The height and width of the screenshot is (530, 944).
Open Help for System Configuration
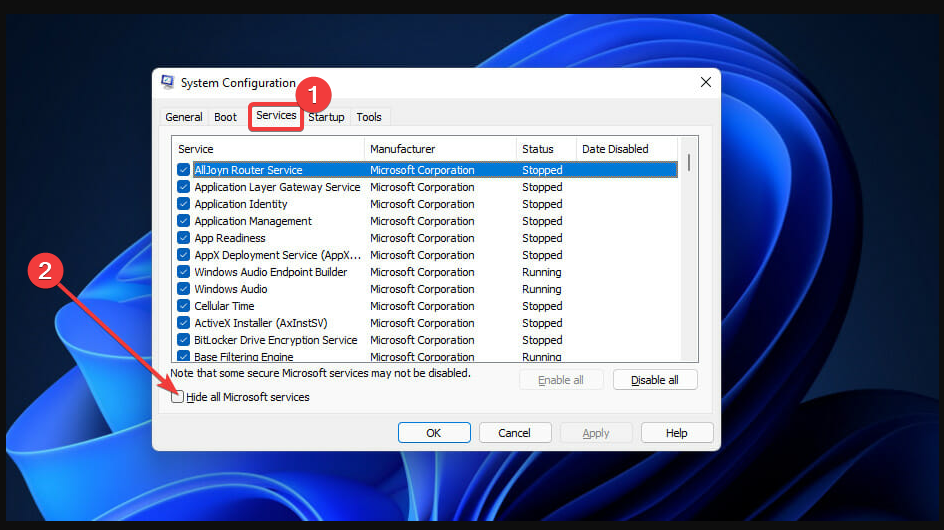[677, 433]
